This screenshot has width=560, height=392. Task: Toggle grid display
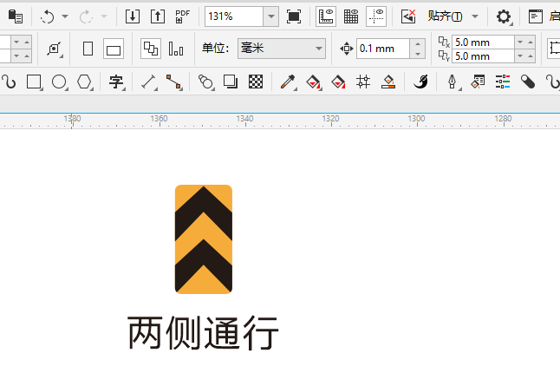point(351,16)
